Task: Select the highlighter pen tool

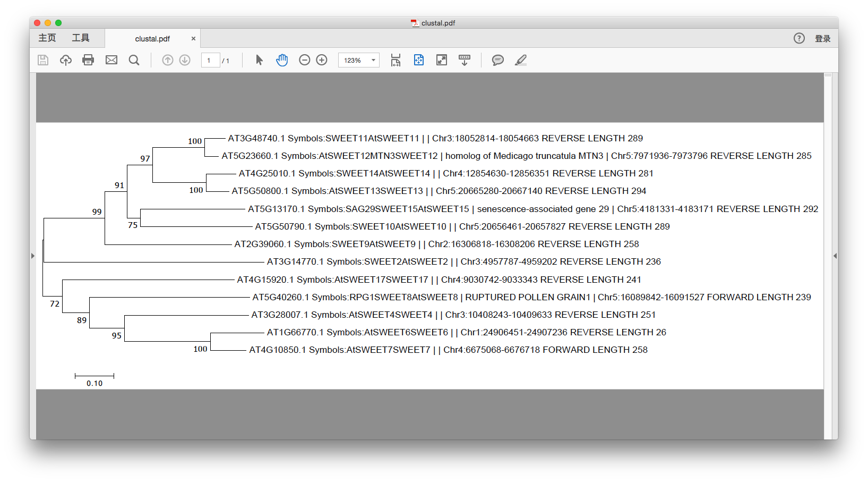Action: tap(521, 60)
